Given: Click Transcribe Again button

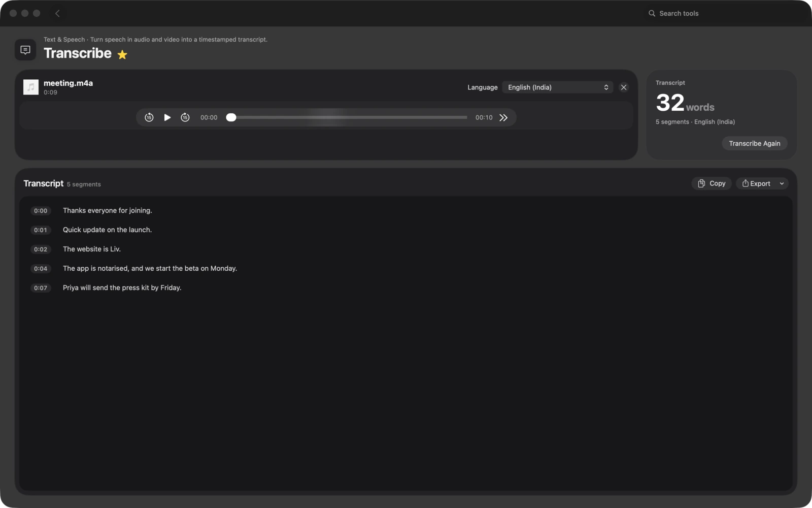Looking at the screenshot, I should (x=754, y=143).
